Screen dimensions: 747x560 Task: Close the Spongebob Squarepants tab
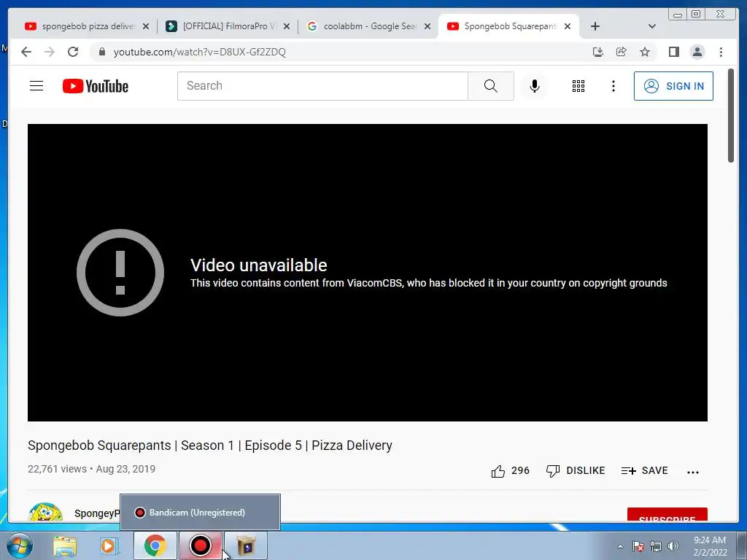tap(568, 27)
